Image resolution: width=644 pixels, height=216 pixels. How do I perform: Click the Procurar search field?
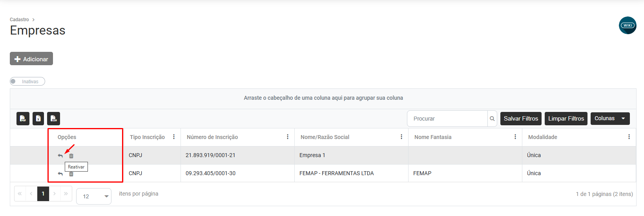(447, 119)
